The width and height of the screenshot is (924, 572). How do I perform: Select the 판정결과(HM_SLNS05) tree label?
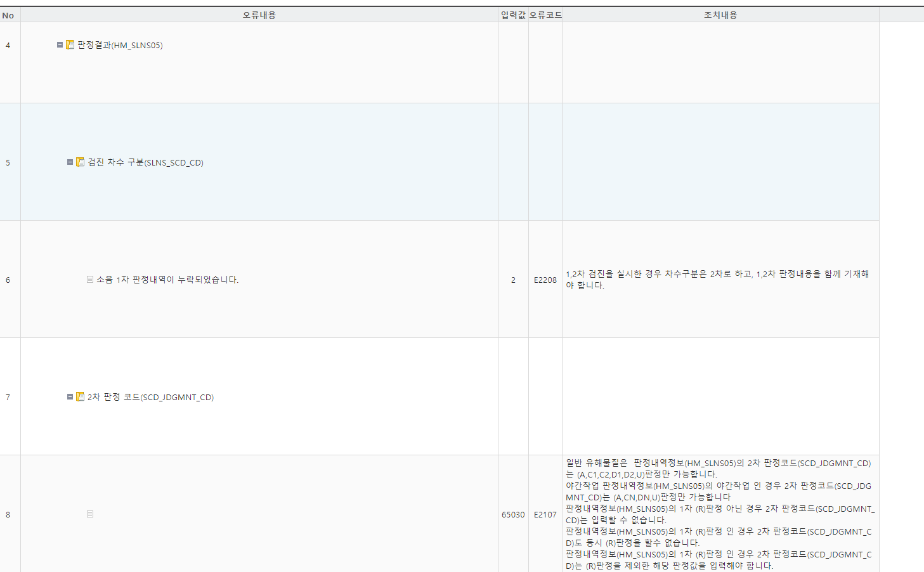pos(120,45)
